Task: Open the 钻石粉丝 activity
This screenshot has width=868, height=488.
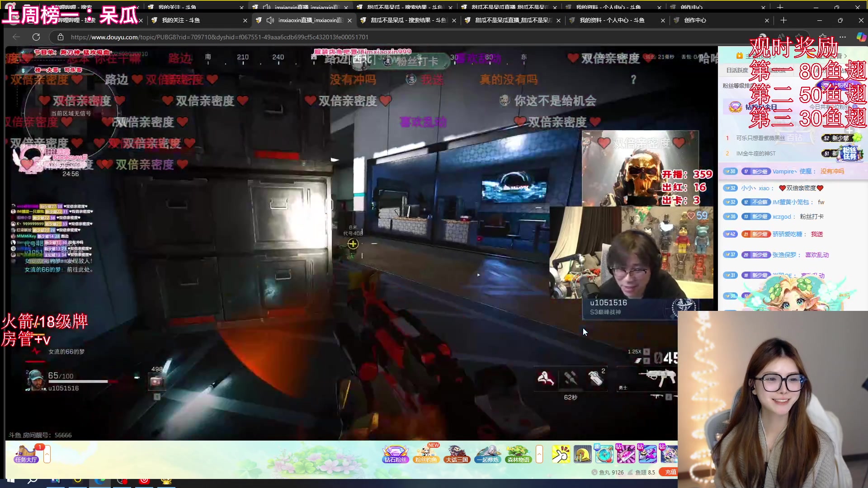Action: (x=396, y=454)
